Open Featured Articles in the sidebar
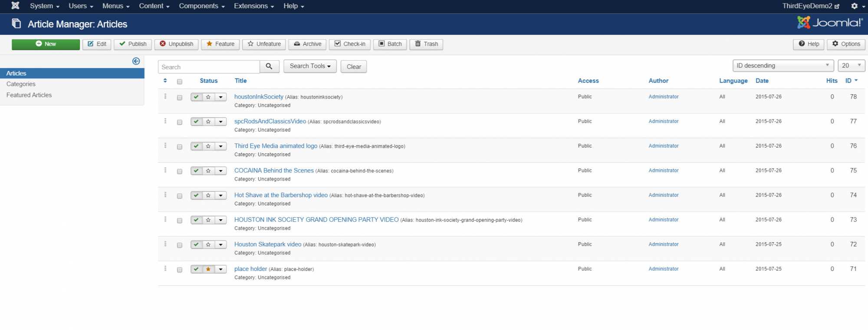Image resolution: width=868 pixels, height=330 pixels. pyautogui.click(x=29, y=95)
